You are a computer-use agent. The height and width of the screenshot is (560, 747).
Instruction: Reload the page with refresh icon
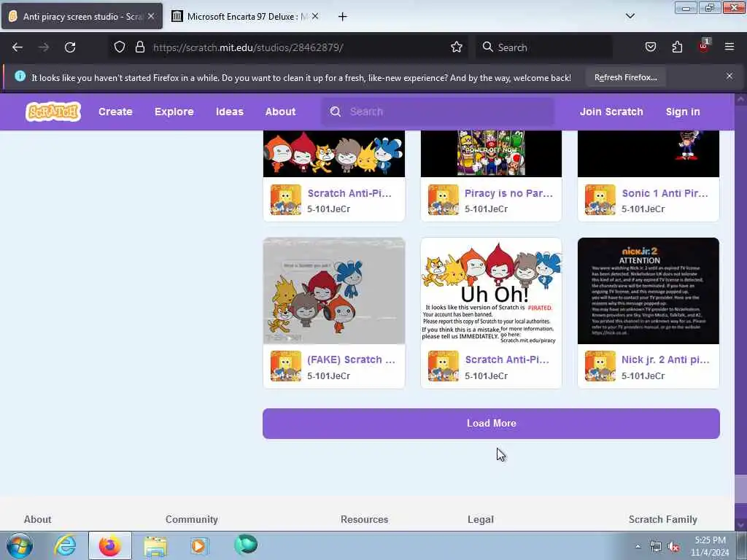coord(70,47)
